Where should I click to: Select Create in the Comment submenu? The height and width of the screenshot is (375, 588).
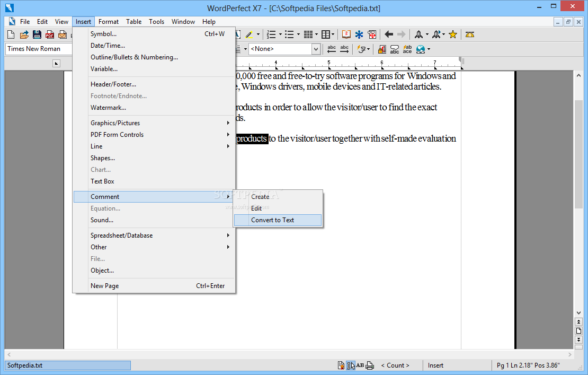278,197
